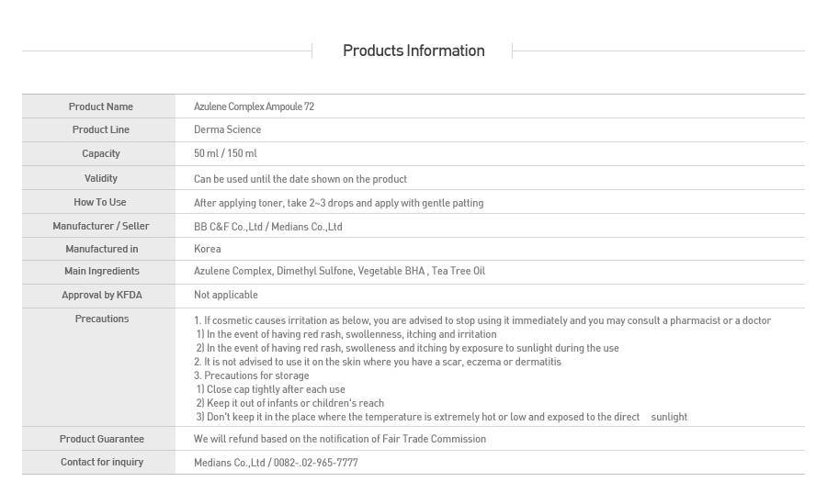827x504 pixels.
Task: Click the Derma Science value
Action: click(227, 129)
